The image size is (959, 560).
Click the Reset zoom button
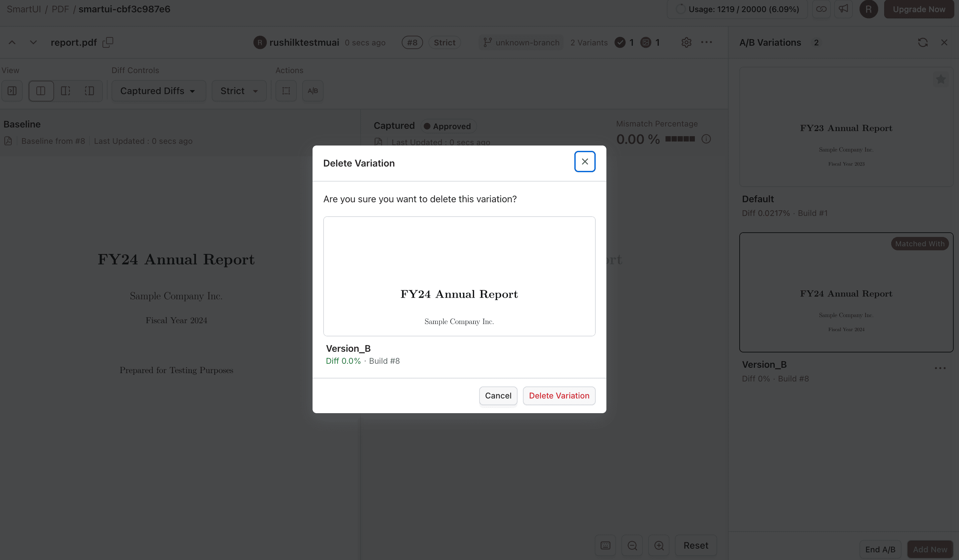(x=696, y=545)
